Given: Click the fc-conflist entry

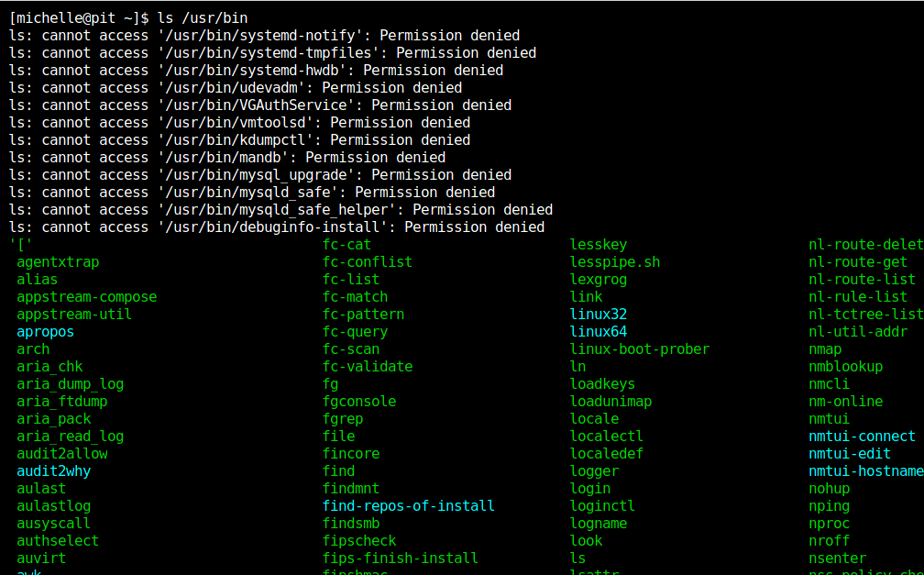Looking at the screenshot, I should coord(368,262).
